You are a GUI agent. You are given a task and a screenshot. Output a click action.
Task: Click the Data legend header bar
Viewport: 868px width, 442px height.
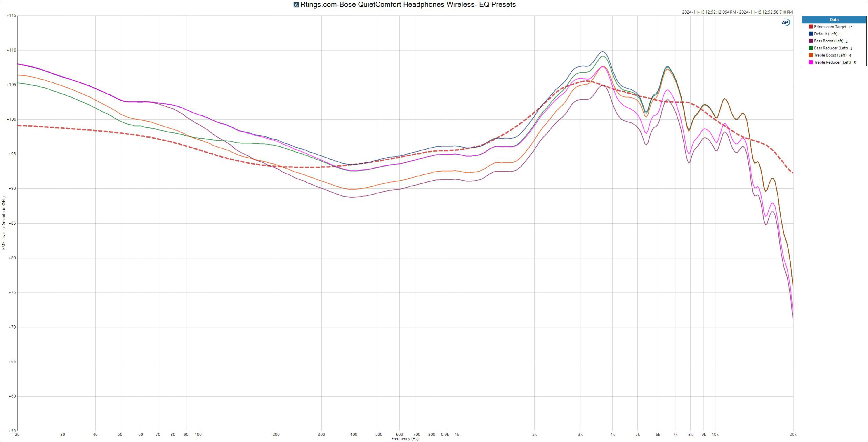834,19
